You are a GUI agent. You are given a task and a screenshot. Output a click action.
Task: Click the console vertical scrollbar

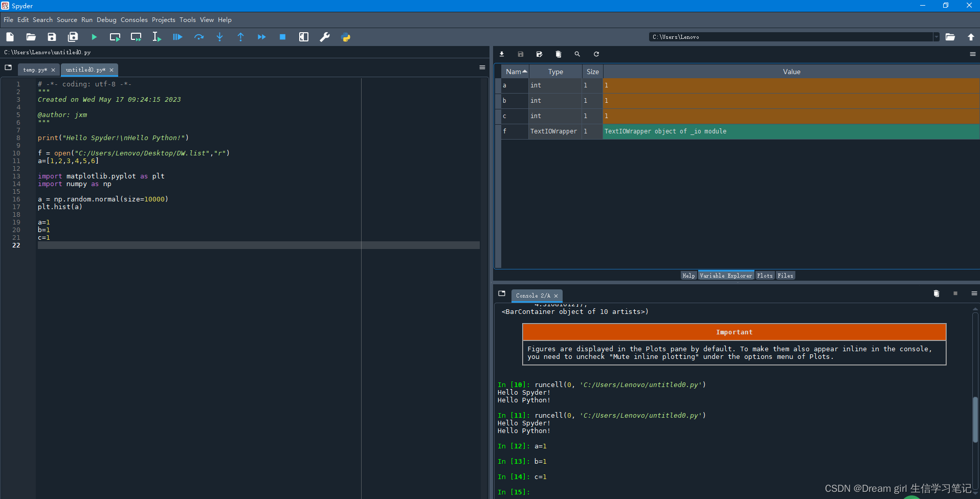coord(975,419)
